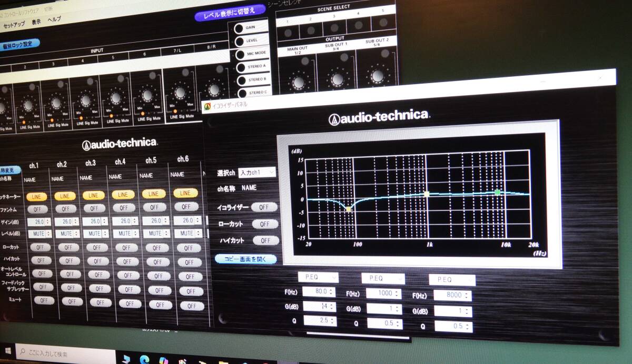Open Microsoft Edge from the taskbar

point(144,359)
